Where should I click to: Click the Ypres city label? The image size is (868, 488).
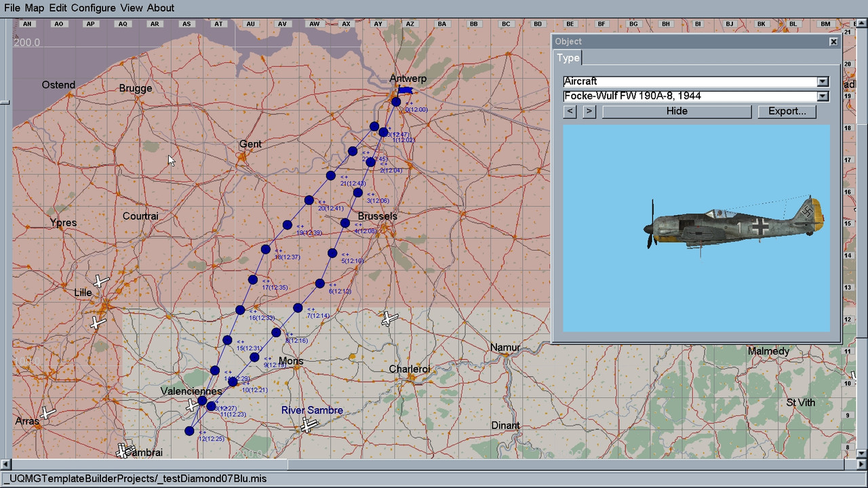pos(63,222)
